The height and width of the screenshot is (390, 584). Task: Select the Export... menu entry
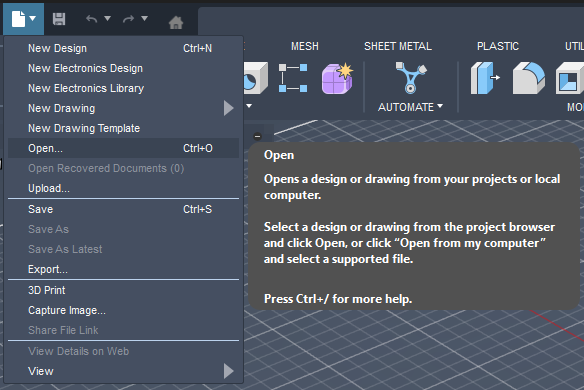(x=123, y=269)
